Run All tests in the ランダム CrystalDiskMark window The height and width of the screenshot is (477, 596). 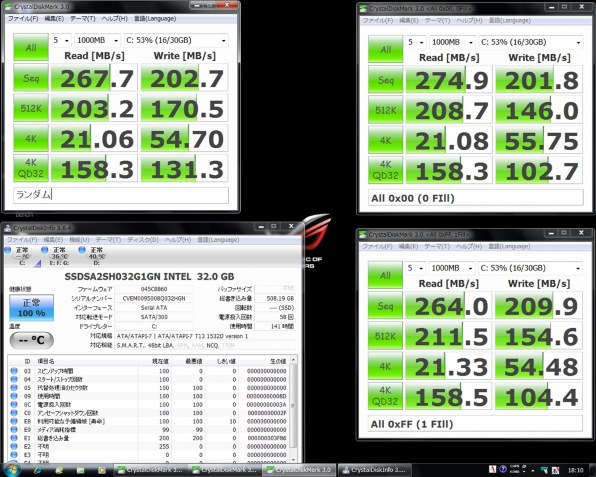(31, 47)
